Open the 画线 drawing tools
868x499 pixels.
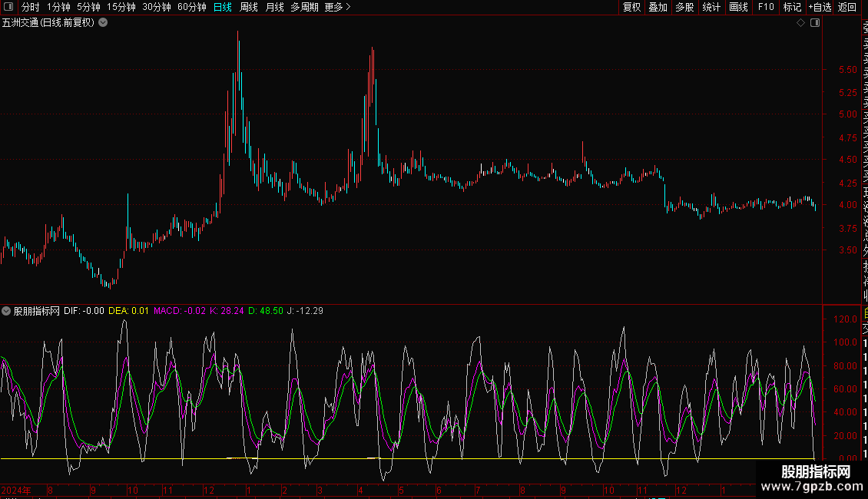[x=738, y=7]
